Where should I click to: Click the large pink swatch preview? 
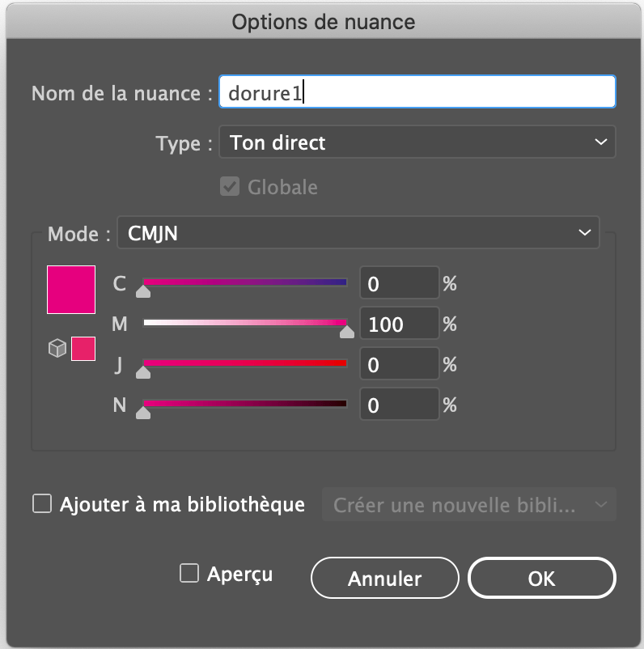click(x=70, y=289)
